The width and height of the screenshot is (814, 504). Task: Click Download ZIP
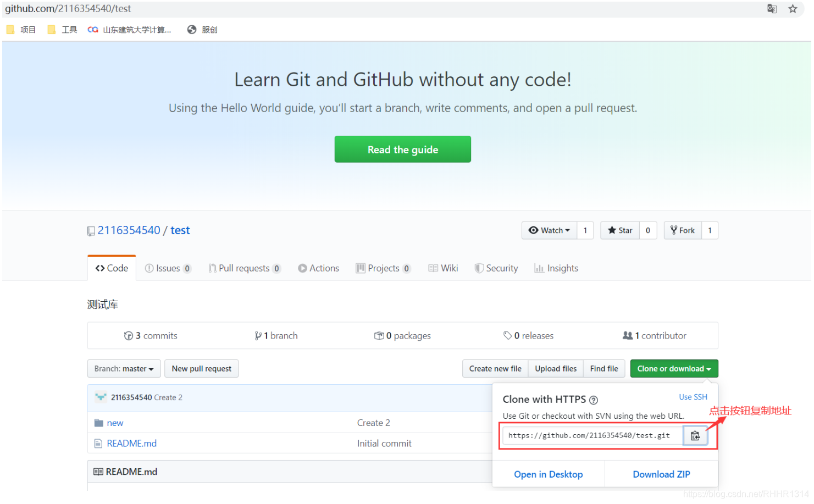[662, 474]
